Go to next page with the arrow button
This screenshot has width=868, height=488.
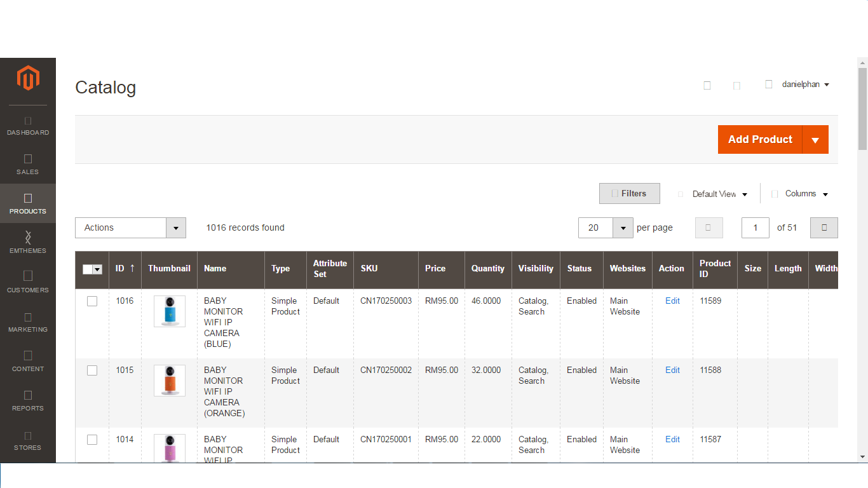pos(824,227)
